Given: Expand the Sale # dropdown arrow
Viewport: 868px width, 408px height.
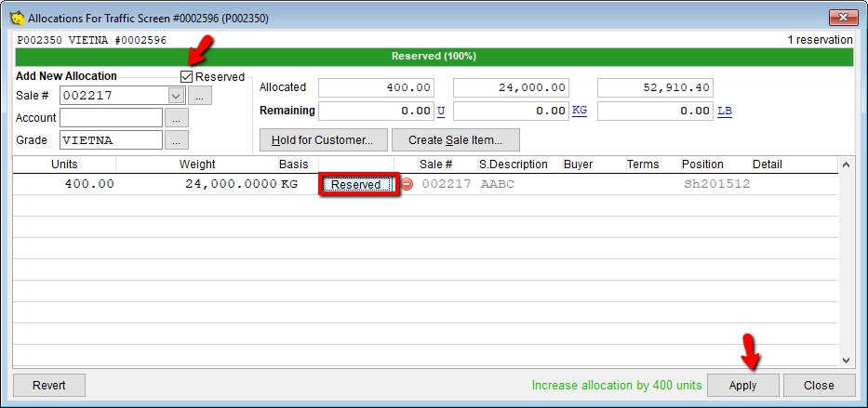Looking at the screenshot, I should coord(176,96).
